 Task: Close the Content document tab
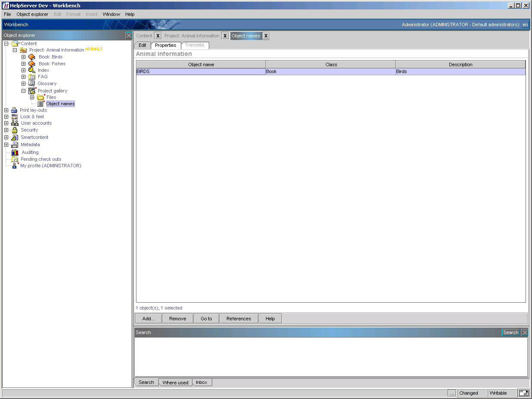pyautogui.click(x=158, y=36)
